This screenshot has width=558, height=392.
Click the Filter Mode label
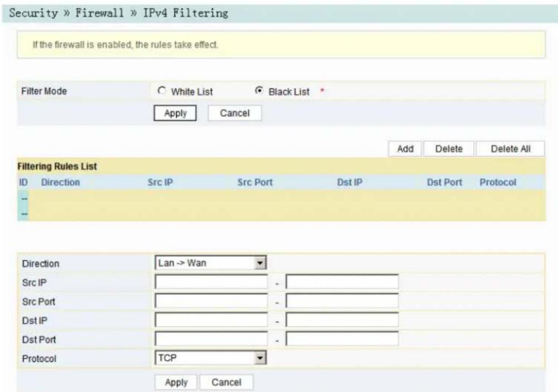pyautogui.click(x=44, y=91)
